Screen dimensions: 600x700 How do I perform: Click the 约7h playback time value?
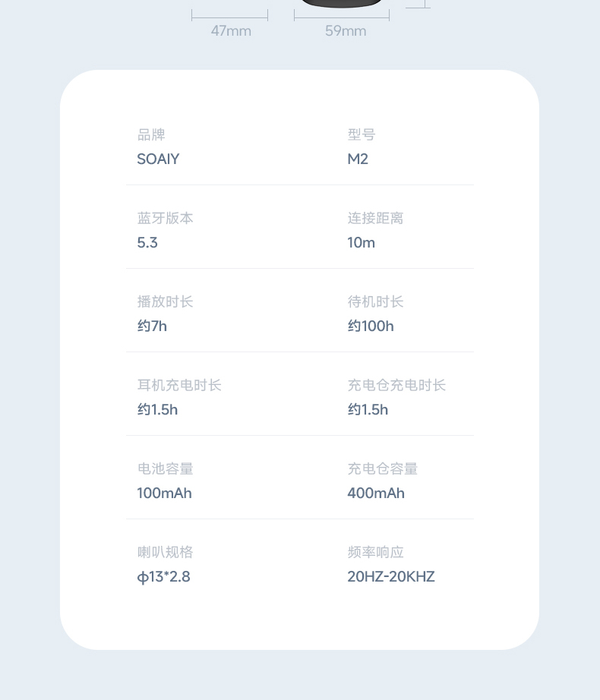152,326
